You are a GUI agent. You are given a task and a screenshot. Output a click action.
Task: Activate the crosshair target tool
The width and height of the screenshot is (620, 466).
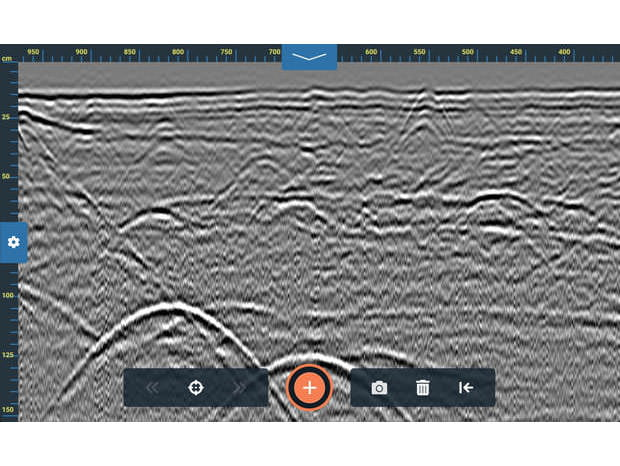coord(196,388)
